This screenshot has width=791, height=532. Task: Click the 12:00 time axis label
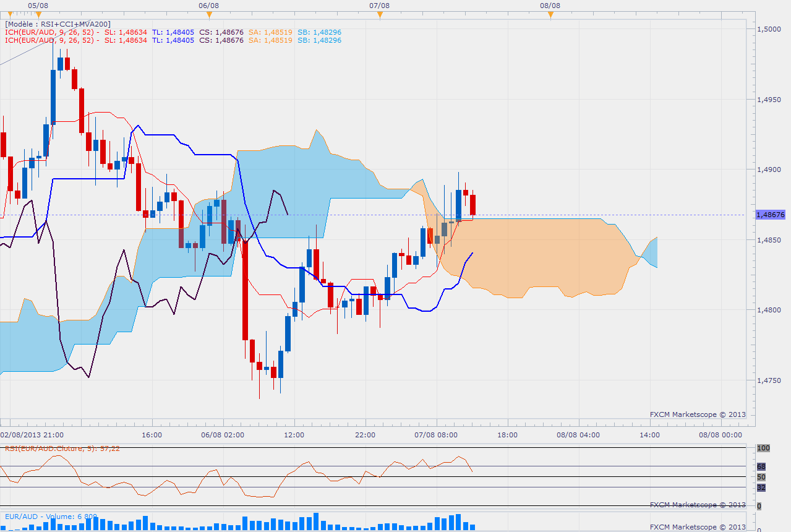[x=294, y=435]
